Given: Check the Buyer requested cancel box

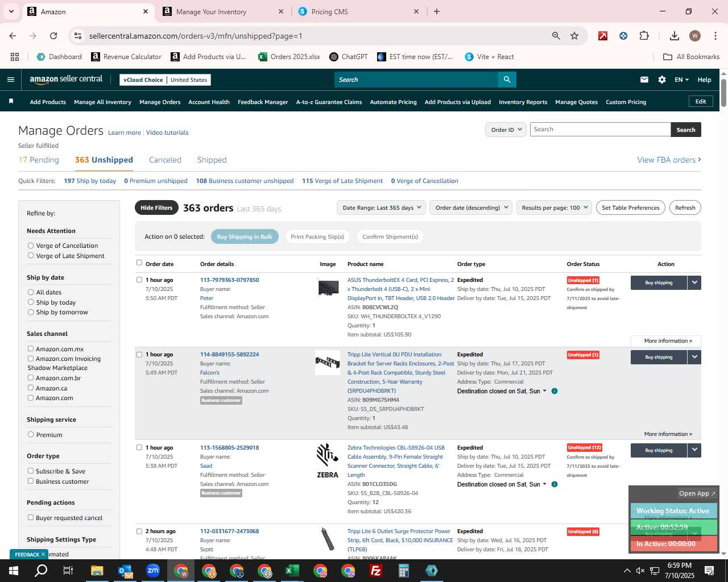Looking at the screenshot, I should pyautogui.click(x=31, y=518).
